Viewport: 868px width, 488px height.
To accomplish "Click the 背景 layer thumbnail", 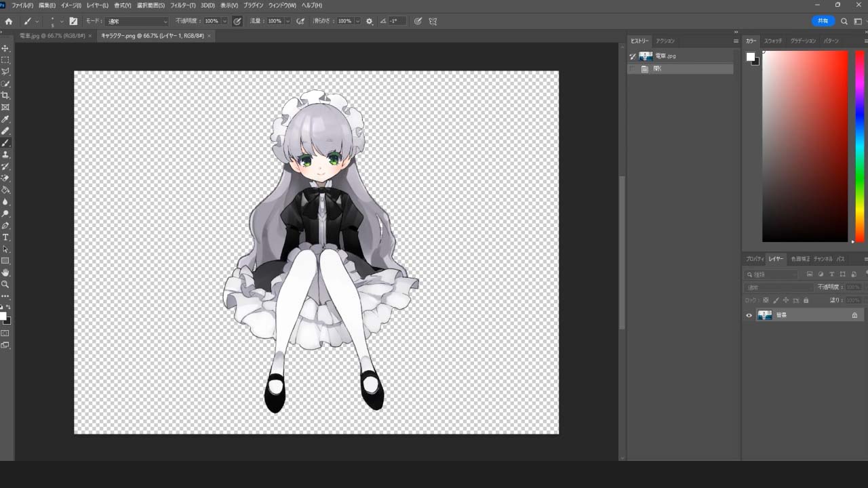I will 765,315.
